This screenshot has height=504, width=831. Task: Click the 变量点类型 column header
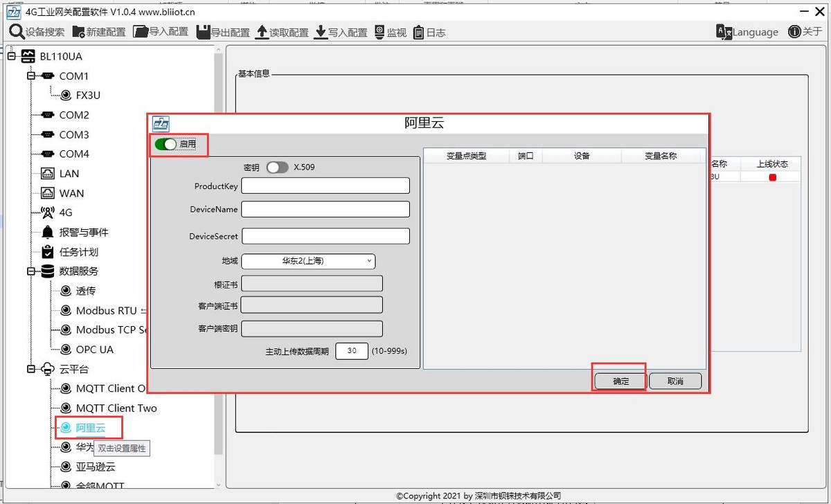[466, 156]
